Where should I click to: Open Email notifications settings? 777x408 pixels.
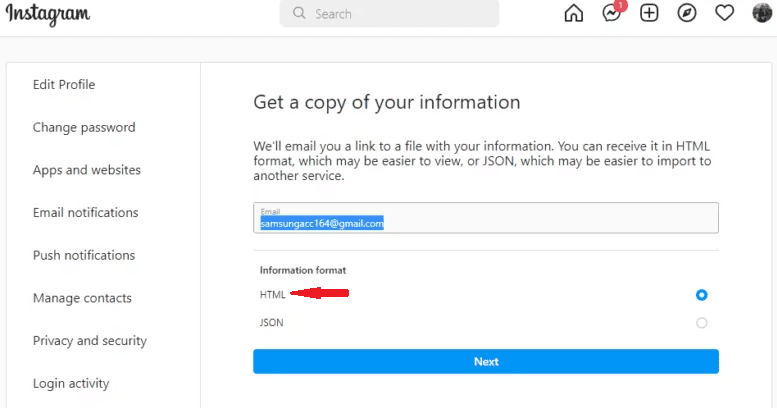(85, 213)
